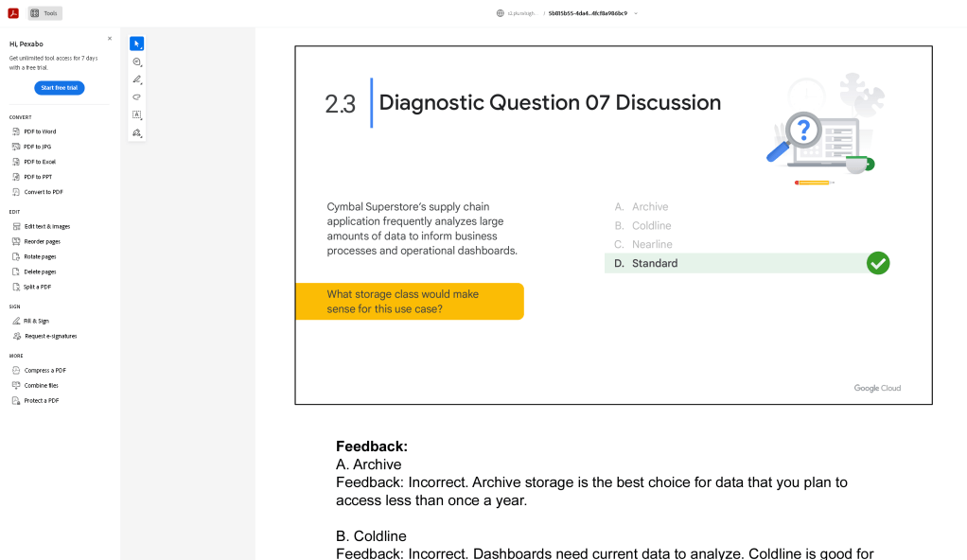Select the highlighter pen tool

[137, 79]
